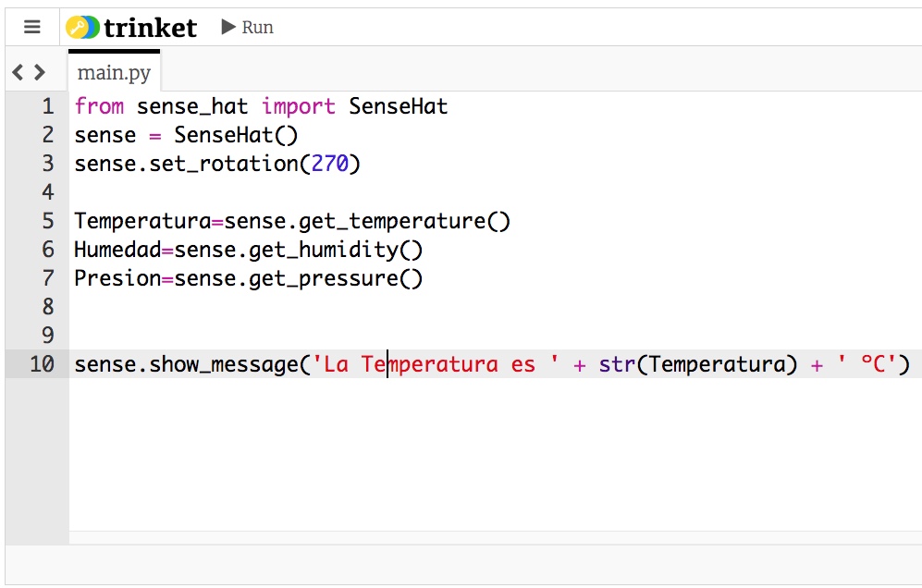Click line number 8 in the gutter
This screenshot has width=922, height=588.
[x=48, y=307]
